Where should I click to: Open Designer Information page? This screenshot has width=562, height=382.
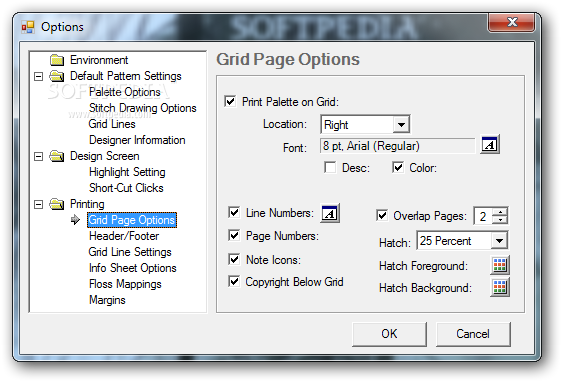[x=137, y=140]
